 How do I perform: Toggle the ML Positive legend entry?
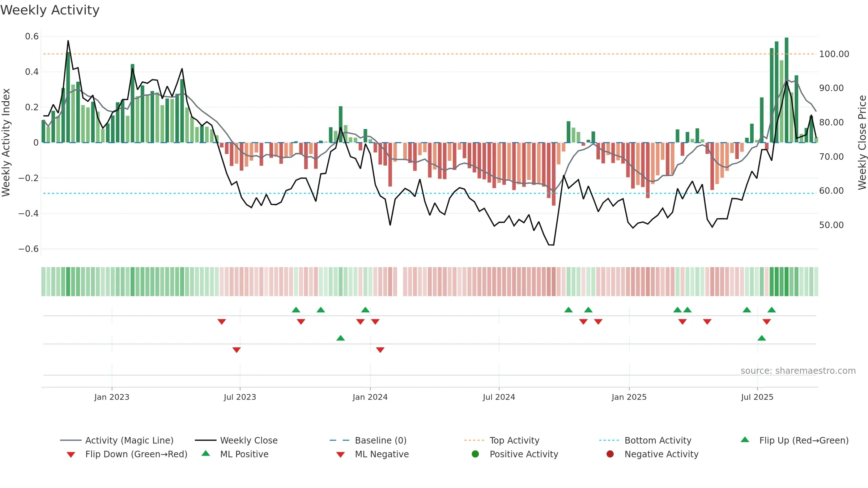click(x=235, y=454)
